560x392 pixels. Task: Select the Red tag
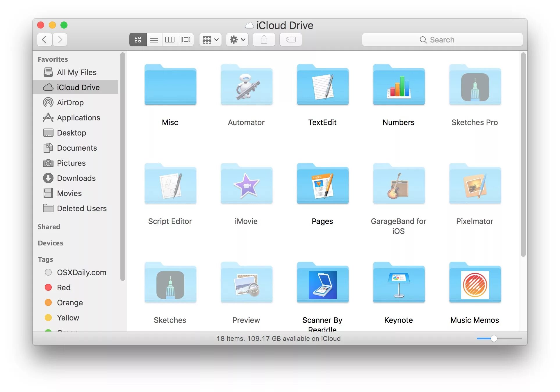[76, 287]
